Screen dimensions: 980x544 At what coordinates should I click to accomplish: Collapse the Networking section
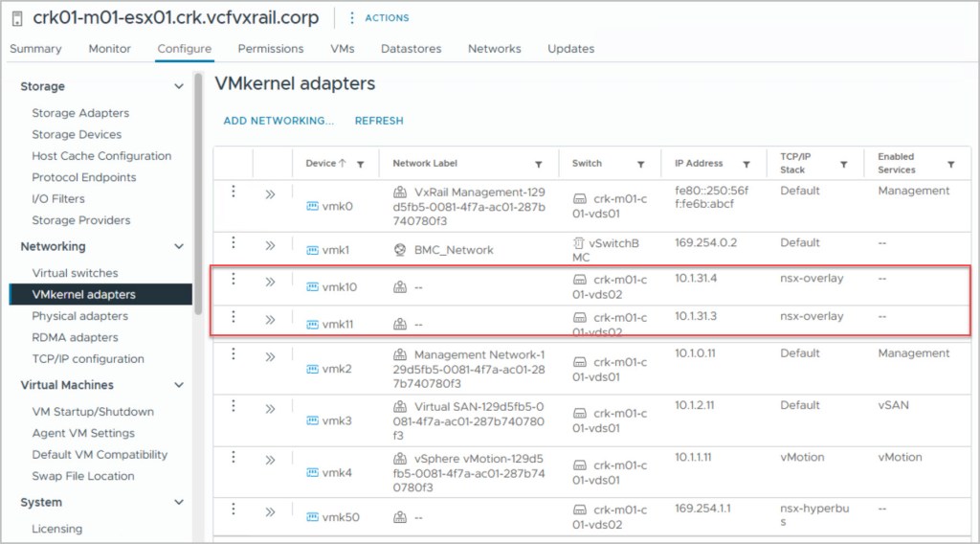pyautogui.click(x=179, y=246)
